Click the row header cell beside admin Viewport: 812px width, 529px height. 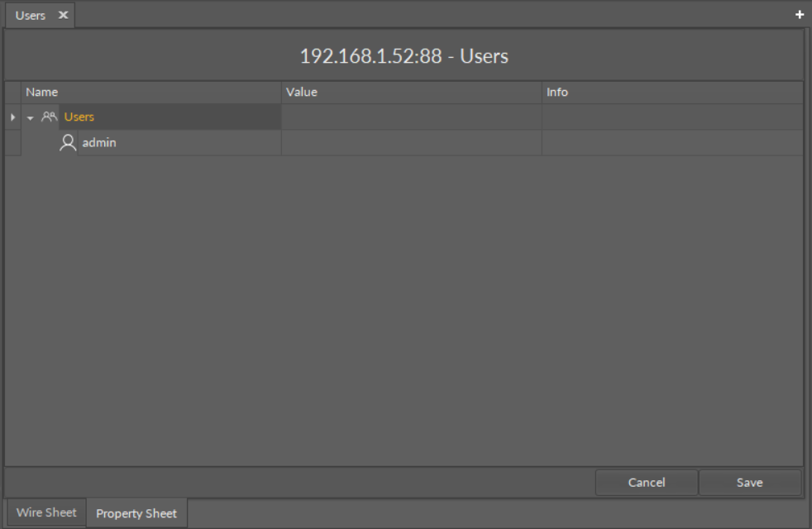click(12, 143)
